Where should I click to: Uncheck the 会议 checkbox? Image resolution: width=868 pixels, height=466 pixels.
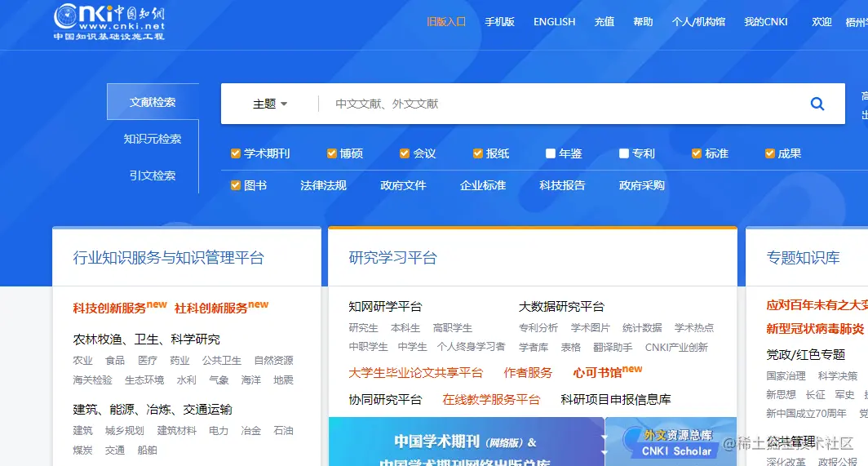click(x=405, y=153)
